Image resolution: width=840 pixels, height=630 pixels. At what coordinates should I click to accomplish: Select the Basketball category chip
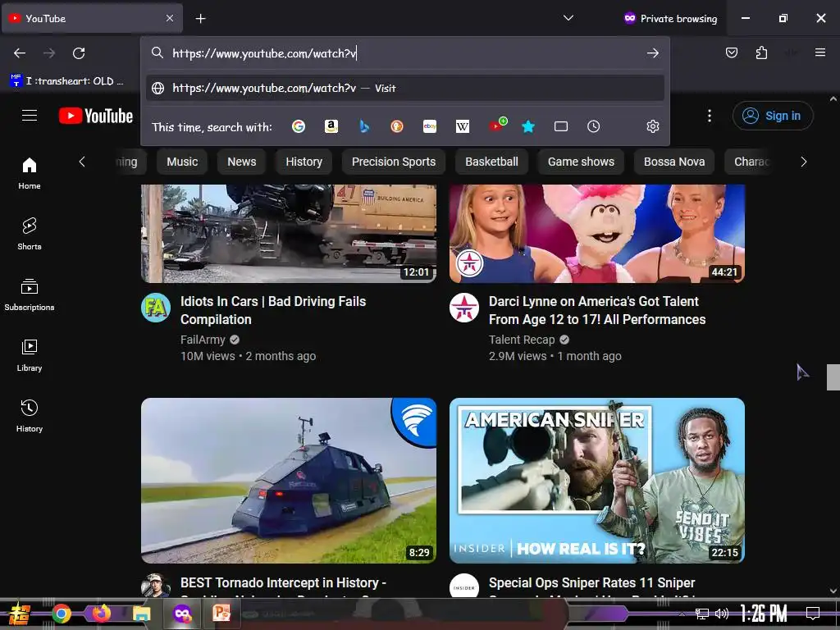point(491,162)
